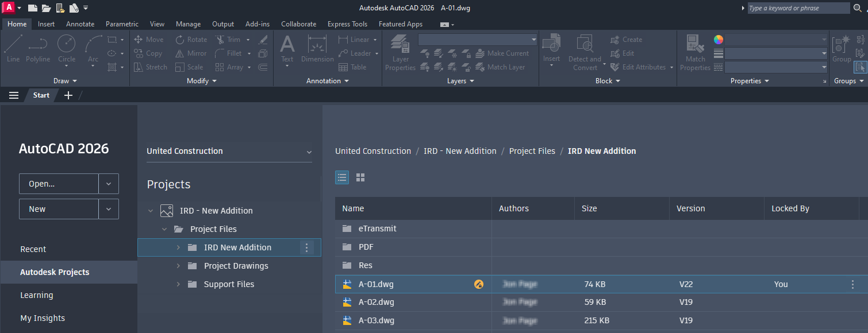Image resolution: width=868 pixels, height=333 pixels.
Task: Click the Stretch tool
Action: (x=151, y=67)
